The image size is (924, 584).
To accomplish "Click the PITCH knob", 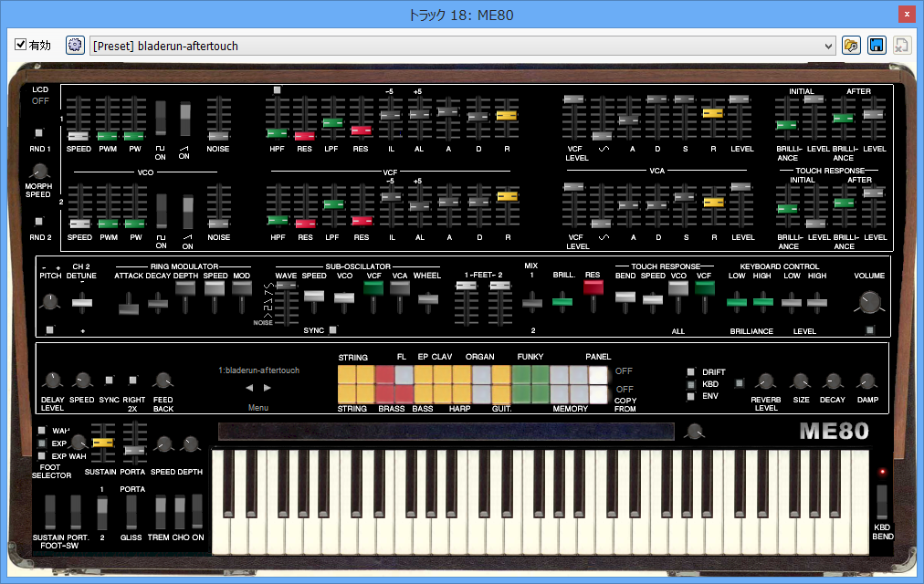I will click(50, 302).
